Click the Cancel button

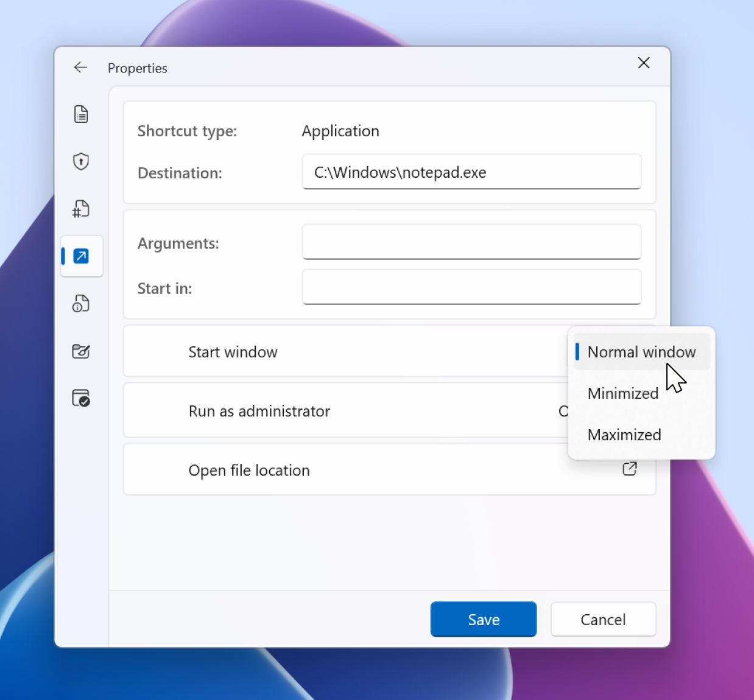[603, 619]
